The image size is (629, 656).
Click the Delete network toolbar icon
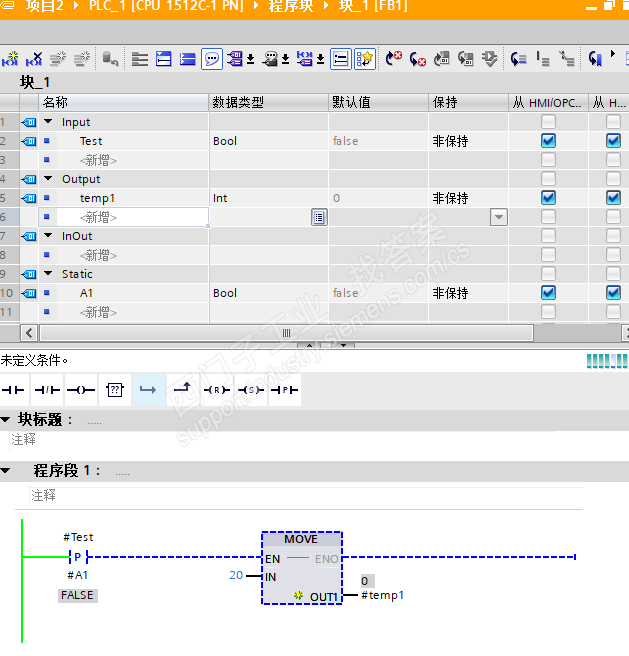pos(33,59)
